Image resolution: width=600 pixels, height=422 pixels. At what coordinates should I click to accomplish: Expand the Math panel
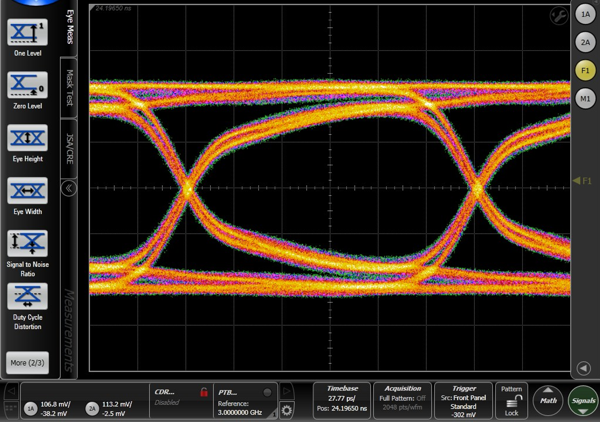(x=548, y=400)
